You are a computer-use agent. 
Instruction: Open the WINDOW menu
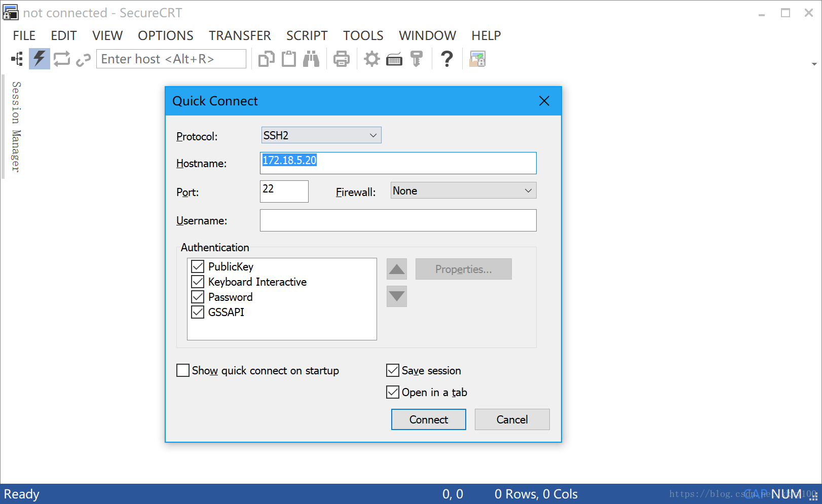click(x=428, y=35)
